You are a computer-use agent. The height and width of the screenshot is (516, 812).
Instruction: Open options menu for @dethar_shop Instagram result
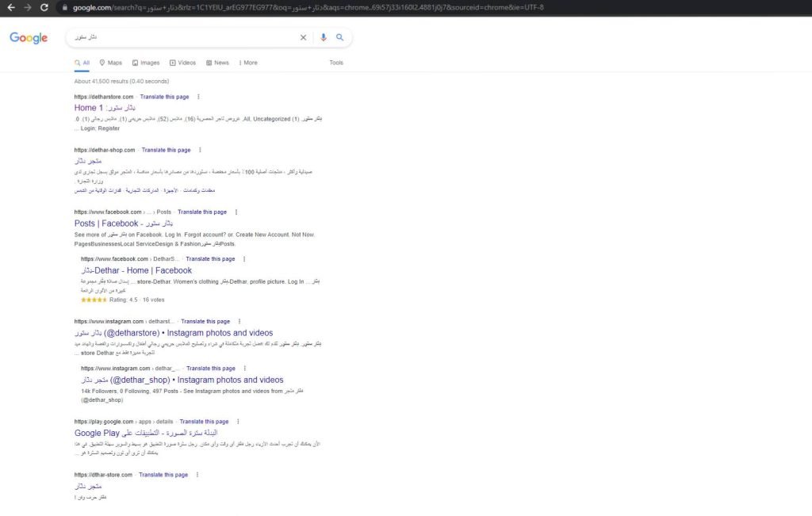coord(245,369)
